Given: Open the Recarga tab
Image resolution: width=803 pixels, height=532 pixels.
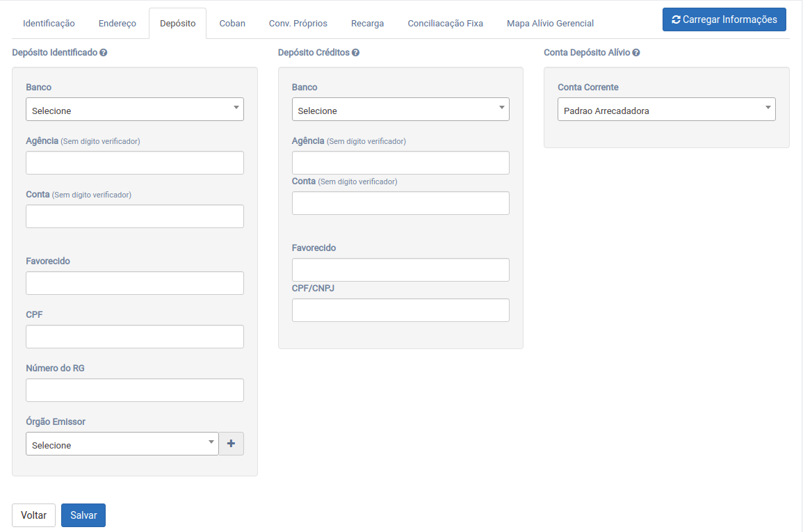Looking at the screenshot, I should pos(367,24).
